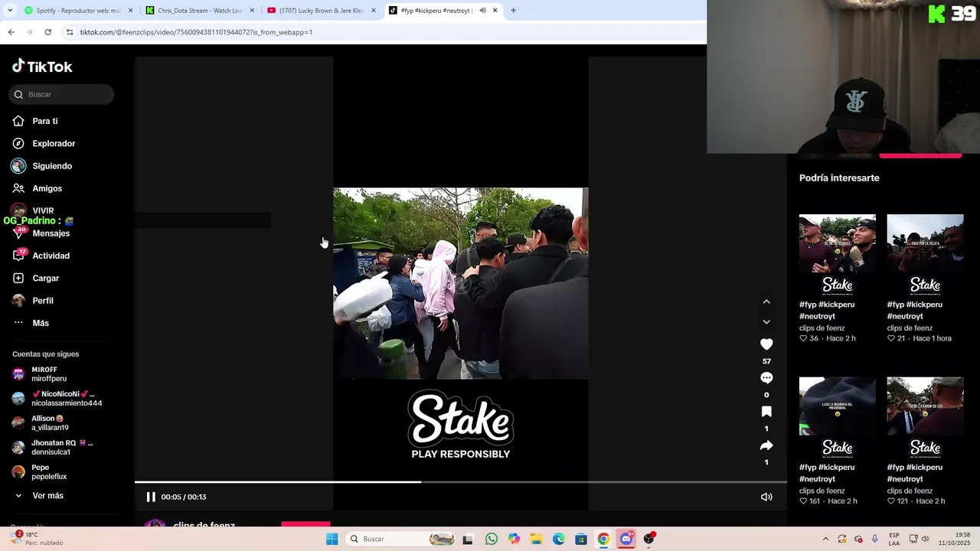Screen dimensions: 980x551
Task: Open the ESP LAA language selector
Action: [x=894, y=539]
